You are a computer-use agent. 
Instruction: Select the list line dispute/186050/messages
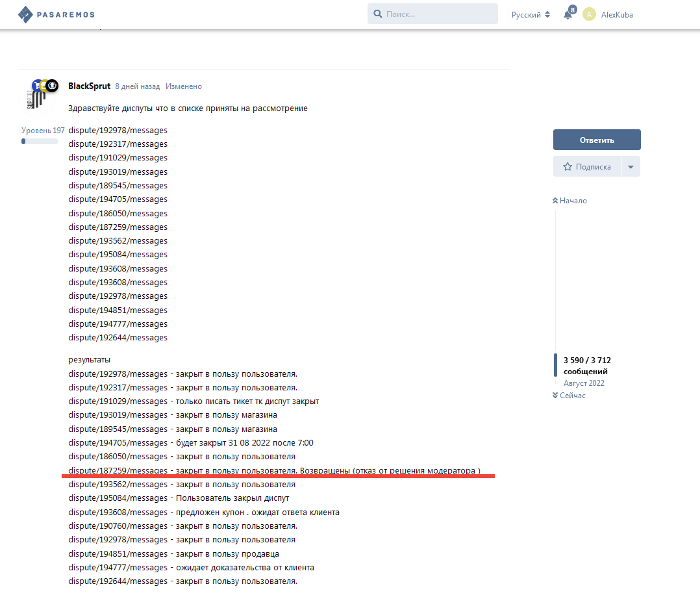[118, 214]
